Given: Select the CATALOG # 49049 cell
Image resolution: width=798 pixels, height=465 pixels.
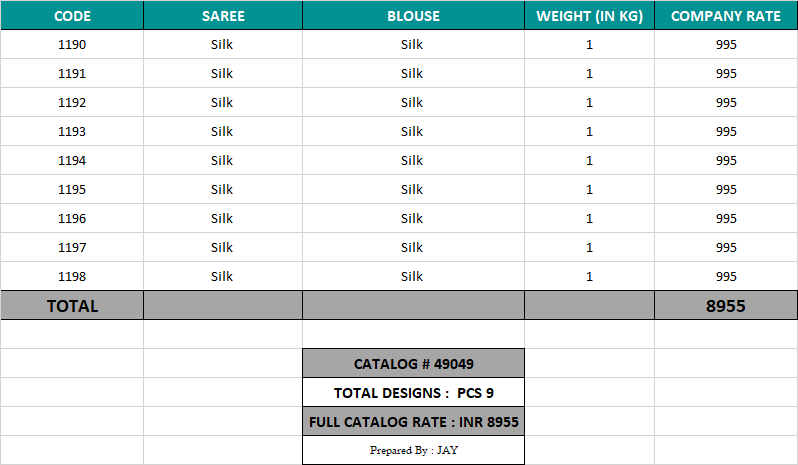Looking at the screenshot, I should 413,364.
